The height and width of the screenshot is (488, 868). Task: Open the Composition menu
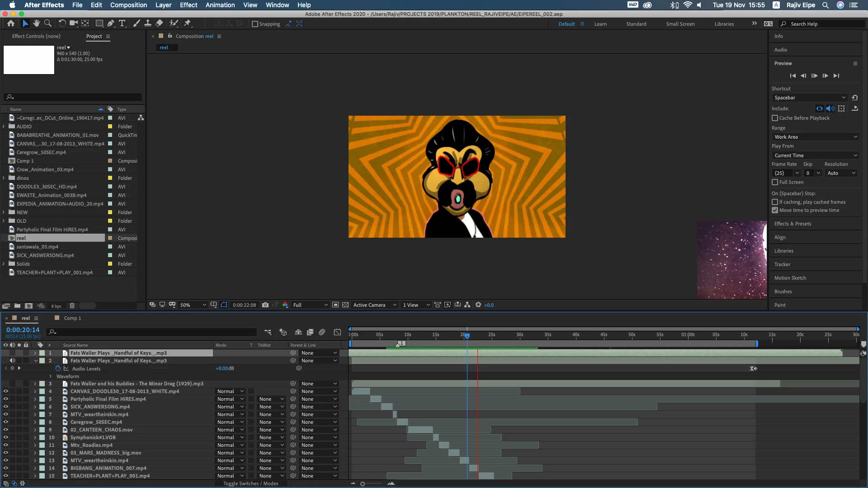coord(128,5)
